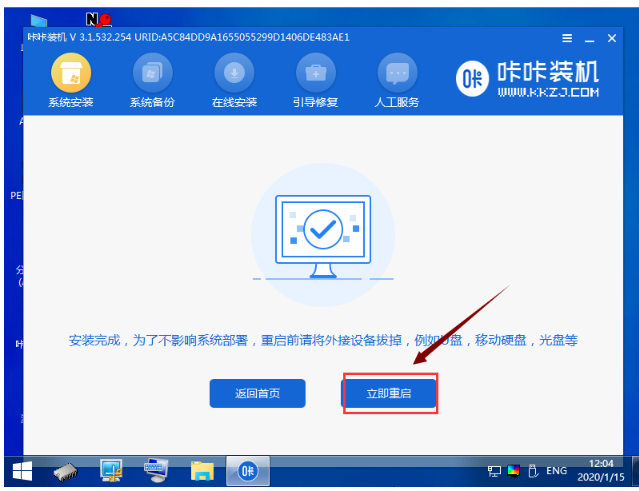Switch to 在线安装 (Online Install)
Image resolution: width=639 pixels, height=491 pixels.
(x=233, y=82)
